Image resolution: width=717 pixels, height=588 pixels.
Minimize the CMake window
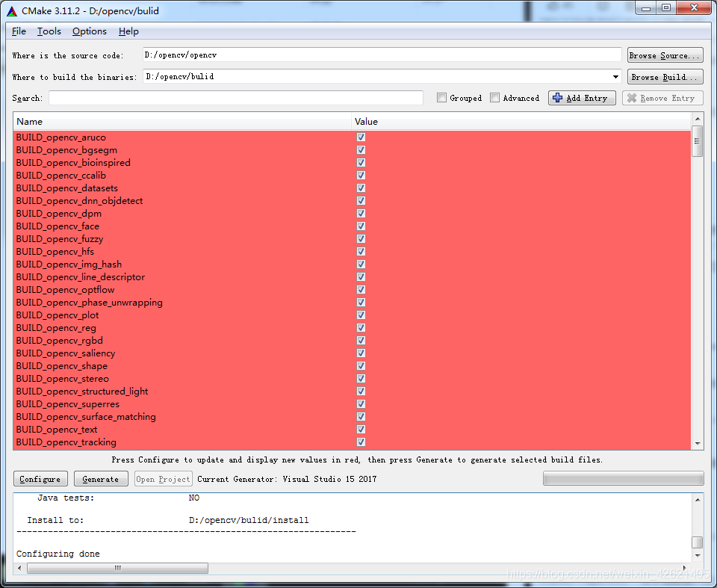(645, 8)
